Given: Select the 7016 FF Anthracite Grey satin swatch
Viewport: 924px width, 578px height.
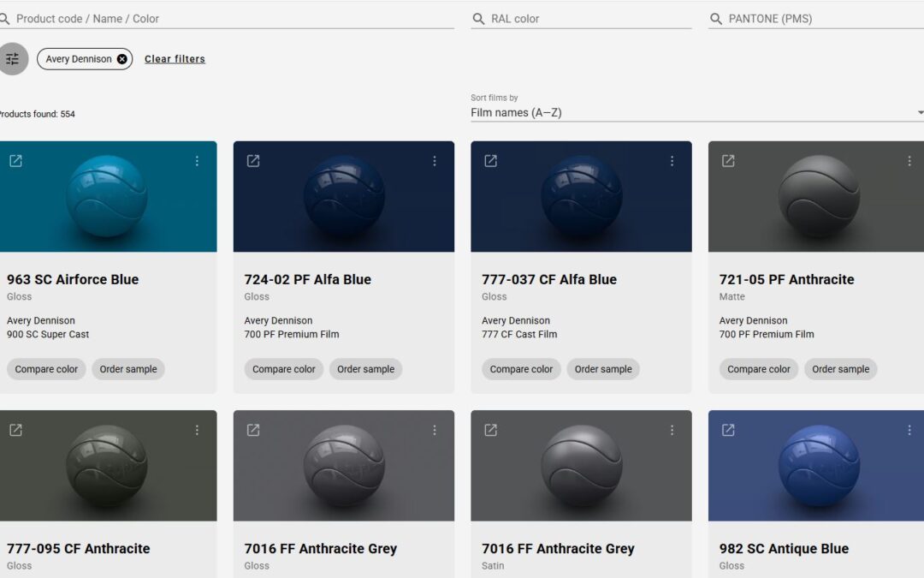Looking at the screenshot, I should tap(581, 466).
